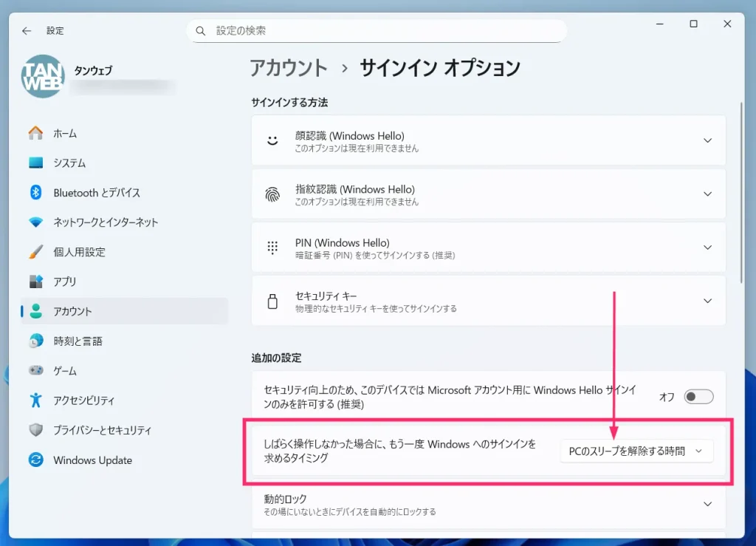
Task: Click the face recognition smiley icon
Action: tap(272, 141)
